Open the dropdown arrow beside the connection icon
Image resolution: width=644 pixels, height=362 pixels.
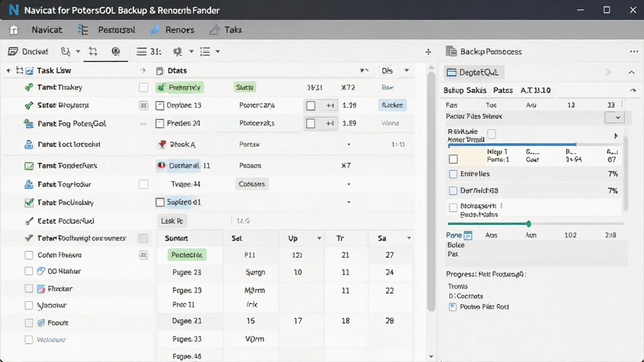(x=78, y=52)
